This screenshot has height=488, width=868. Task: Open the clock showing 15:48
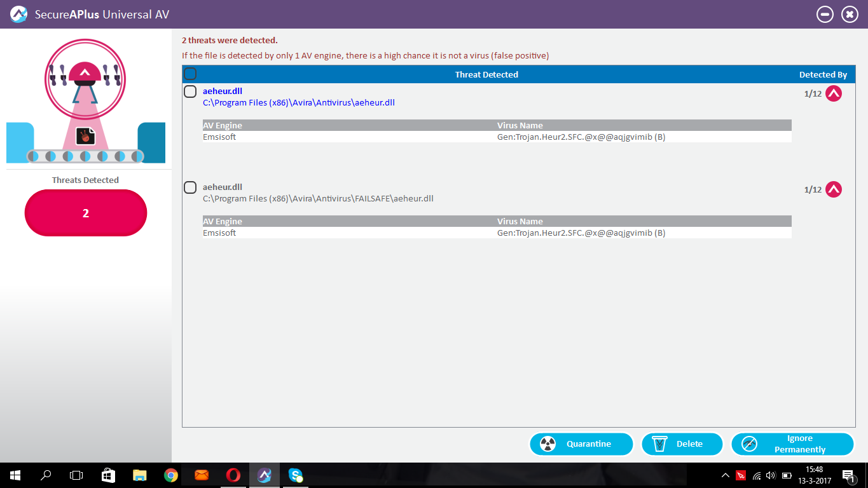[814, 475]
